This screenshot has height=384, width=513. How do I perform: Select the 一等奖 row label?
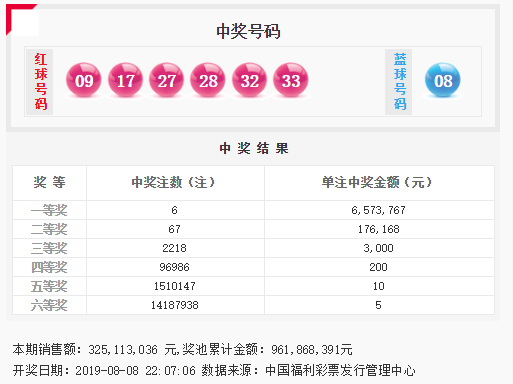tap(49, 210)
